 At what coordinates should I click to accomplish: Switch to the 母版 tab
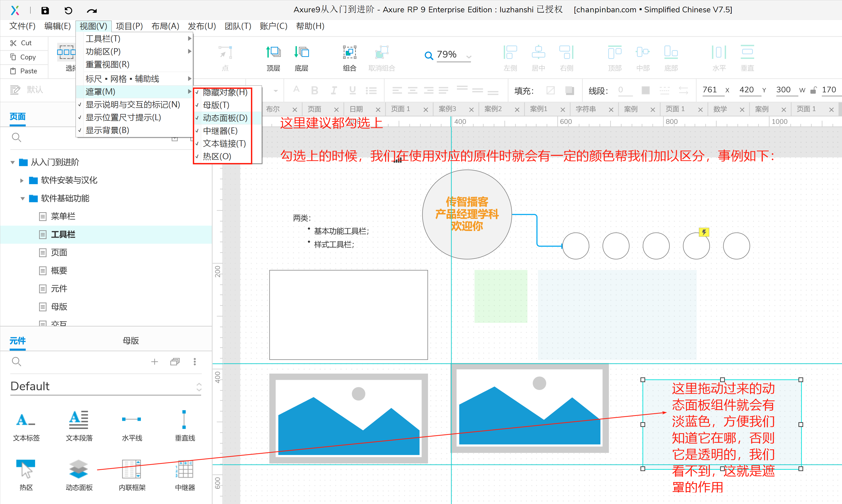(x=130, y=341)
